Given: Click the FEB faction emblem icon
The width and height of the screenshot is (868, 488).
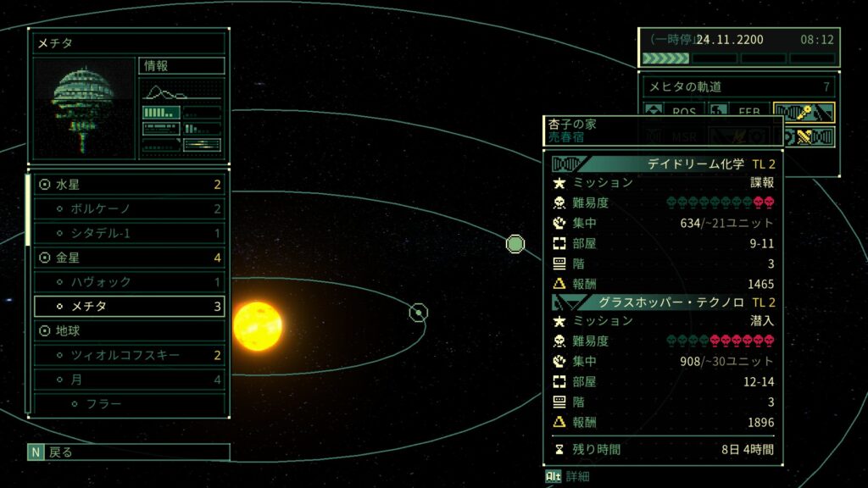Looking at the screenshot, I should pyautogui.click(x=718, y=110).
